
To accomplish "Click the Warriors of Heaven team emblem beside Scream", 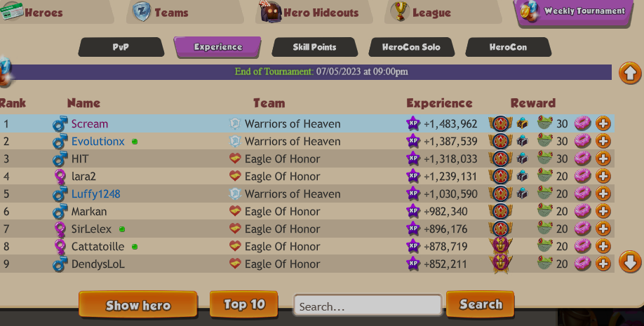I will 235,123.
